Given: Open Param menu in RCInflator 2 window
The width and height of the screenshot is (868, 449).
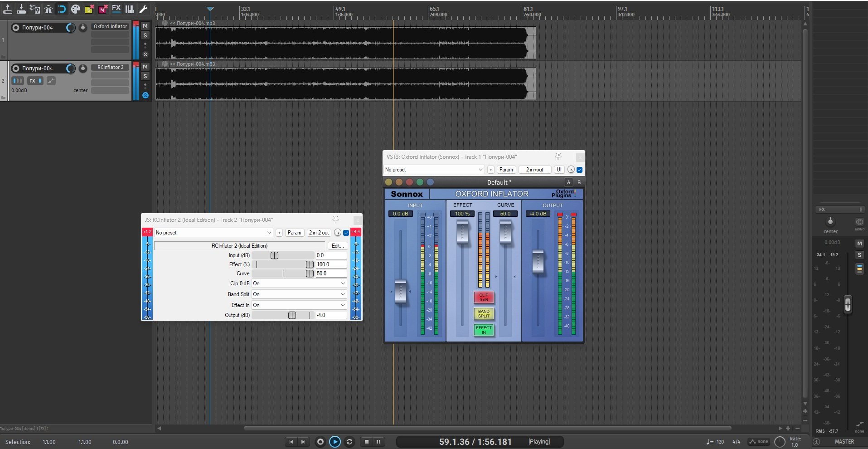Looking at the screenshot, I should (x=294, y=233).
